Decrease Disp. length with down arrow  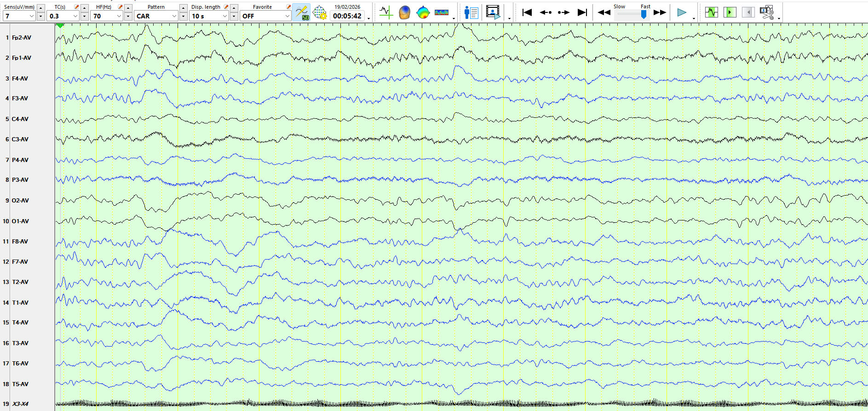pos(234,17)
